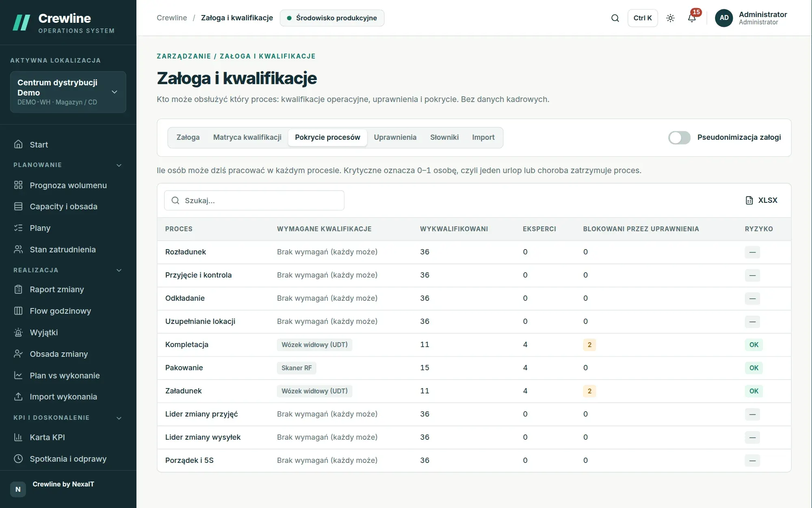Open the Słowniki tab
Image resolution: width=812 pixels, height=508 pixels.
tap(444, 137)
